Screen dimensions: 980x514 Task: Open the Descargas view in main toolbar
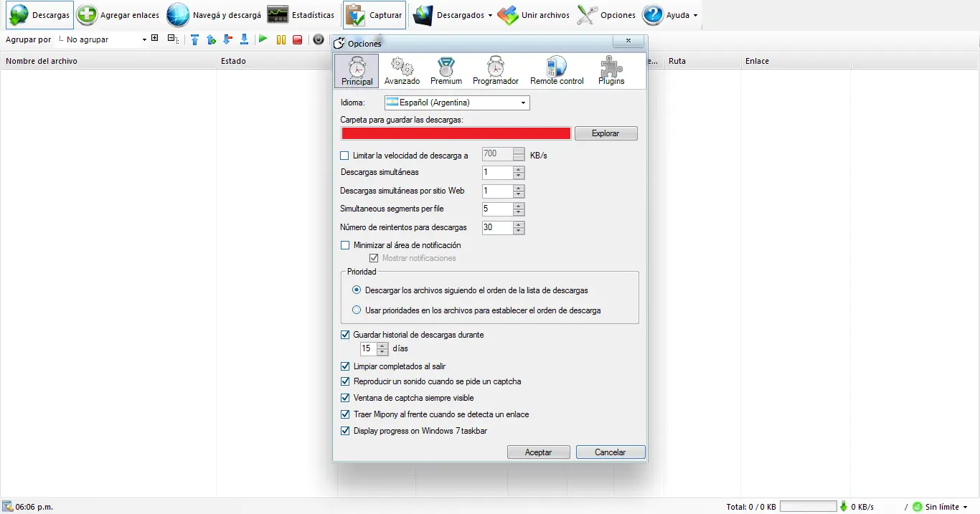point(39,15)
